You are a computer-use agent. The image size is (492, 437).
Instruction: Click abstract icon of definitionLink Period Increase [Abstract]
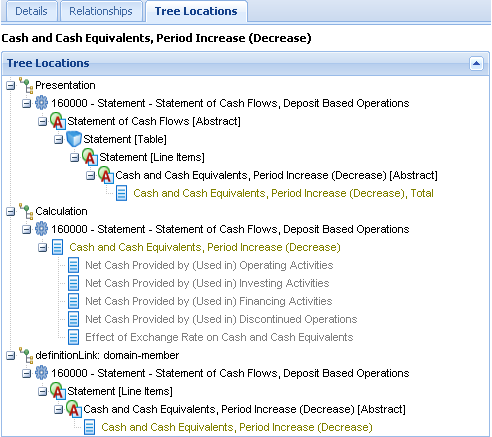pyautogui.click(x=74, y=409)
